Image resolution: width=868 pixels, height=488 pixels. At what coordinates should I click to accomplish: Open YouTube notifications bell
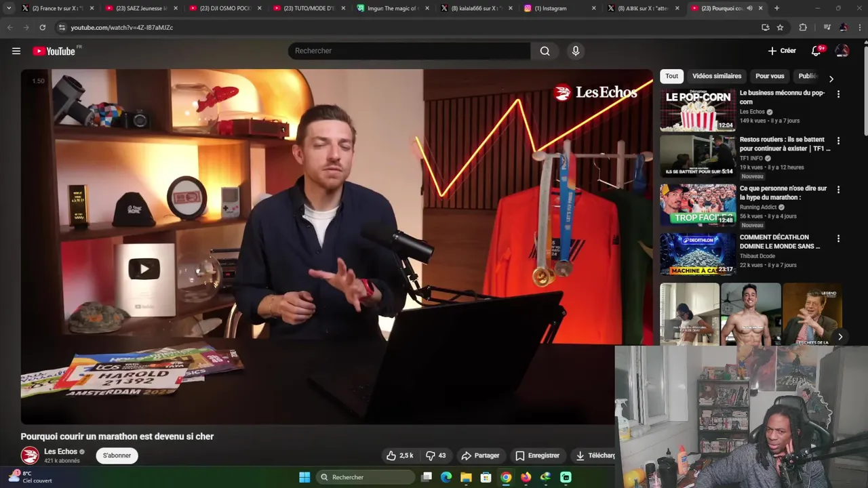tap(816, 51)
